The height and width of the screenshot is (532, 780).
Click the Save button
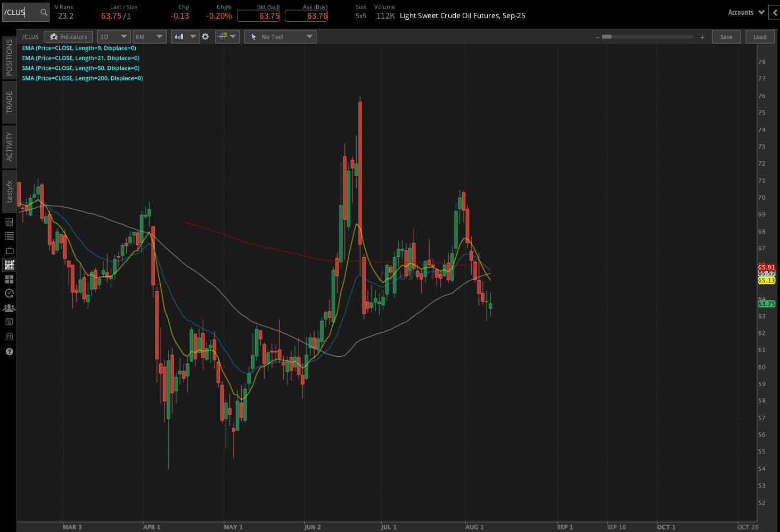point(726,36)
